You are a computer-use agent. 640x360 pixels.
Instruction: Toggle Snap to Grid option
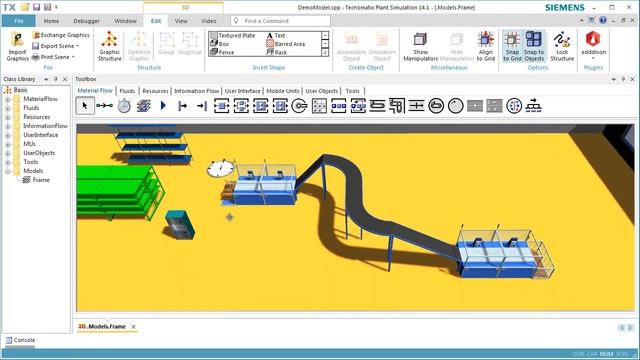(512, 46)
